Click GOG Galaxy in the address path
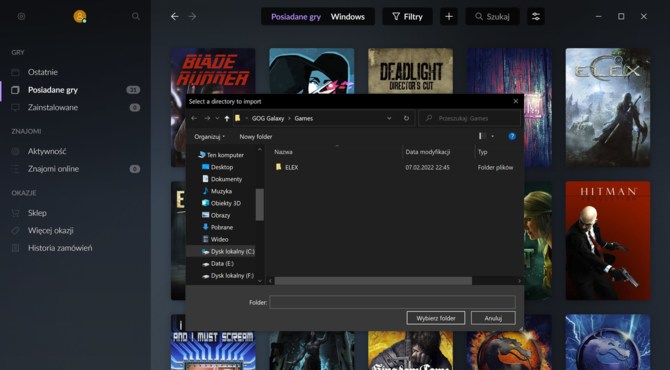 coord(267,118)
